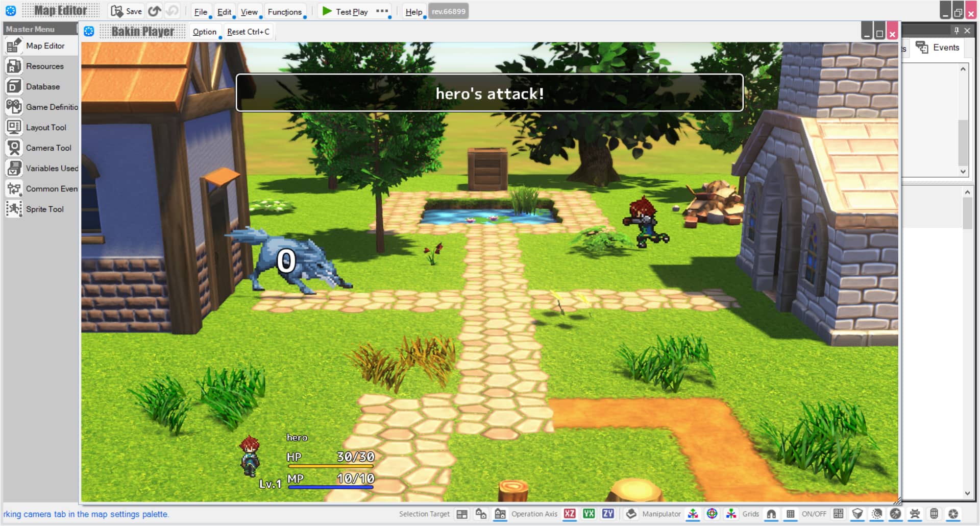The height and width of the screenshot is (526, 980).
Task: Select the rotate manipulator
Action: 712,514
